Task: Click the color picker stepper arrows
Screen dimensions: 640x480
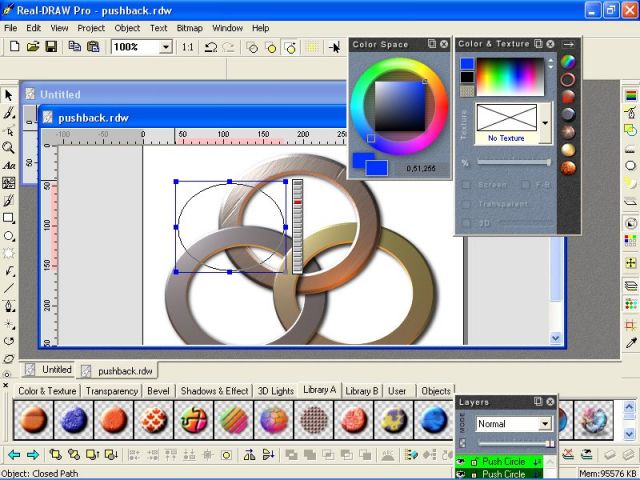Action: tap(551, 63)
